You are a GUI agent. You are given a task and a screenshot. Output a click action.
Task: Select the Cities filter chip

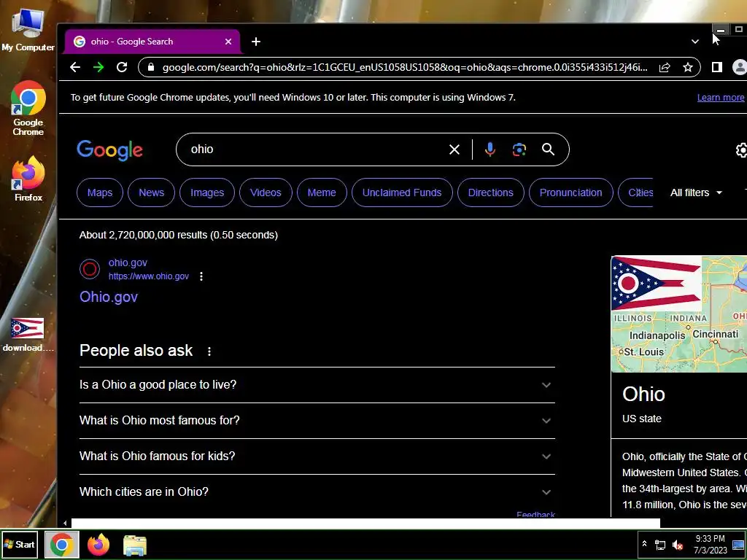(635, 192)
